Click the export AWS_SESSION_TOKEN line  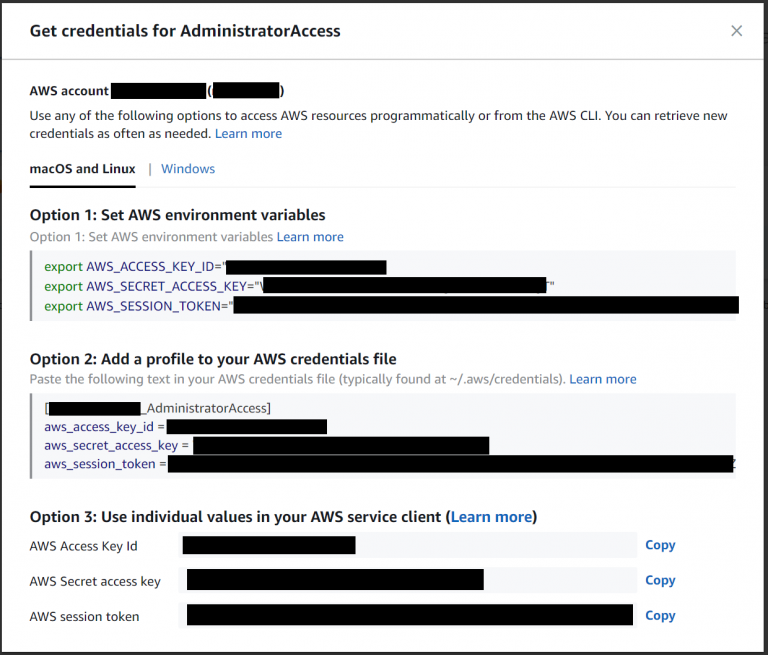point(138,306)
